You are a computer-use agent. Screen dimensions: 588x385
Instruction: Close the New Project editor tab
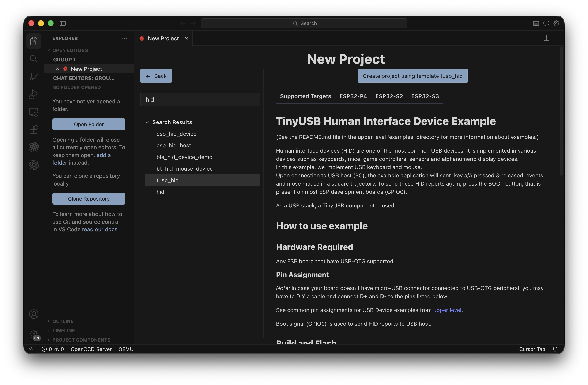click(x=186, y=38)
